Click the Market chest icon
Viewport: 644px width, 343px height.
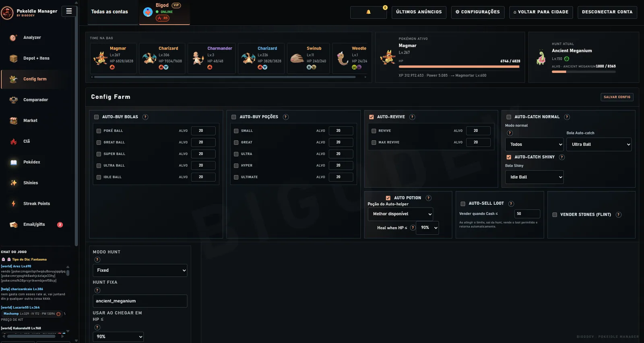[x=13, y=121]
